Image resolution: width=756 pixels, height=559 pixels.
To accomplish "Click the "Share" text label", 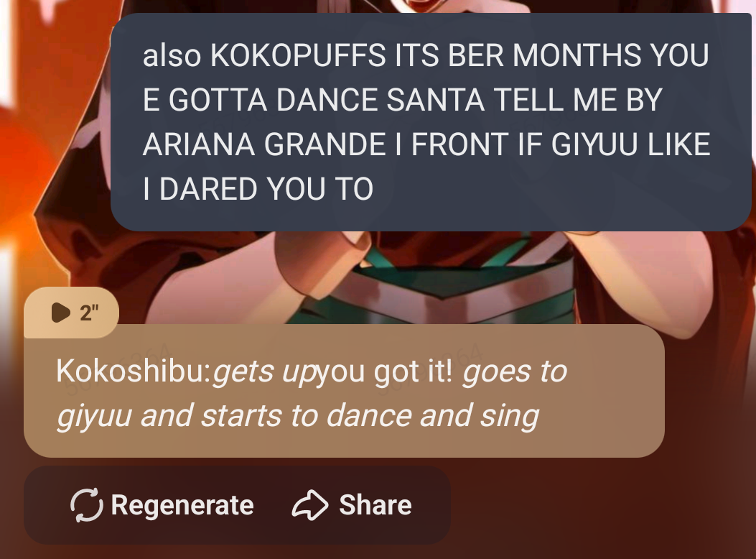I will coord(375,505).
